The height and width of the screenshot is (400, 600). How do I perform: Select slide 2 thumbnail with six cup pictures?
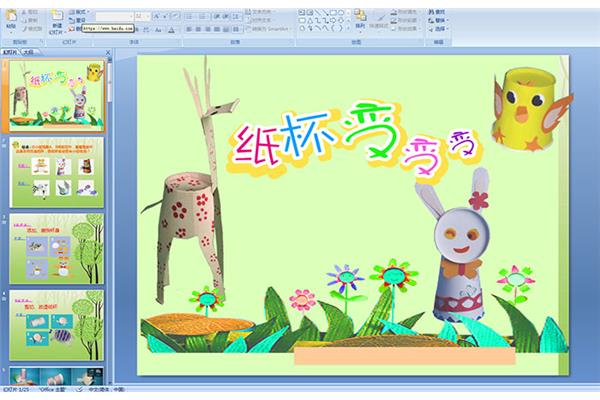point(57,173)
